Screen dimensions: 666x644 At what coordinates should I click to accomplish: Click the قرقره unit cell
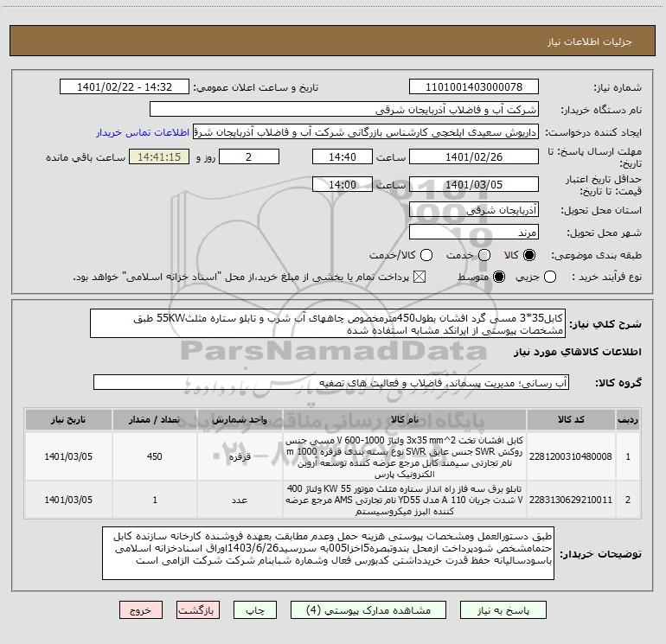(x=240, y=456)
